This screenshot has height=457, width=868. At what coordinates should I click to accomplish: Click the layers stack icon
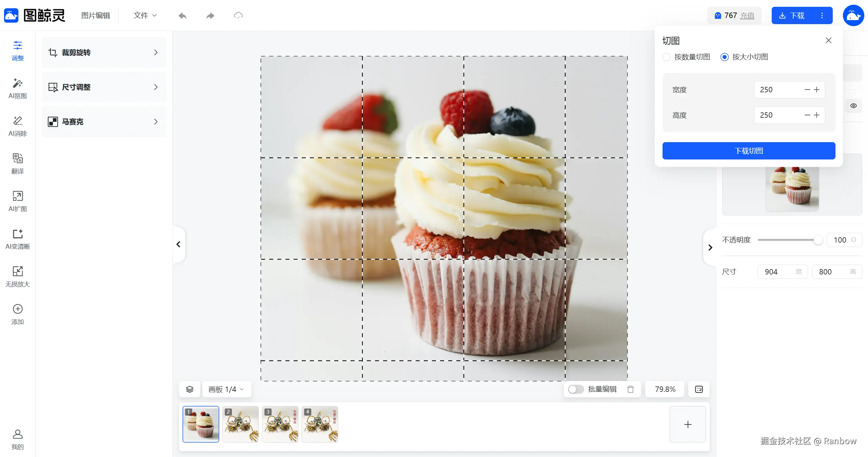[190, 389]
